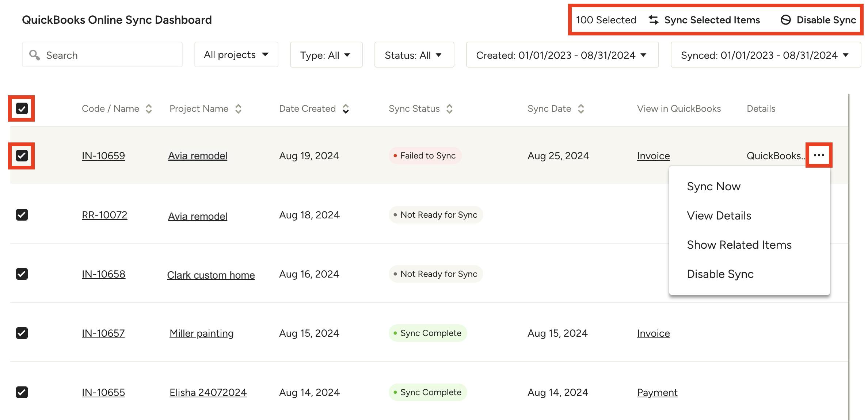Open the IN-10655 code link
Viewport: 868px width, 420px height.
[x=103, y=392]
